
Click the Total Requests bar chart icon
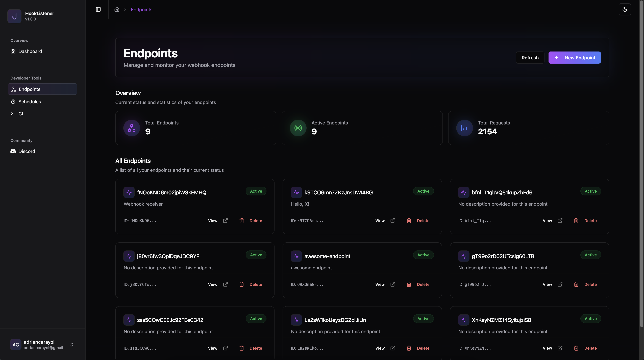[464, 128]
